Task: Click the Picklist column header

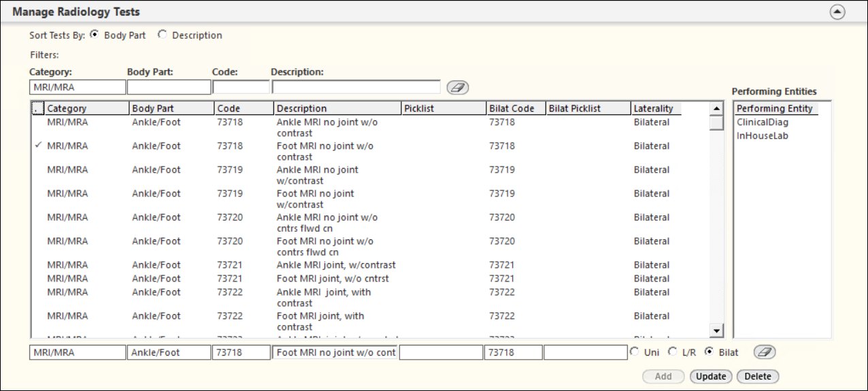Action: 444,108
